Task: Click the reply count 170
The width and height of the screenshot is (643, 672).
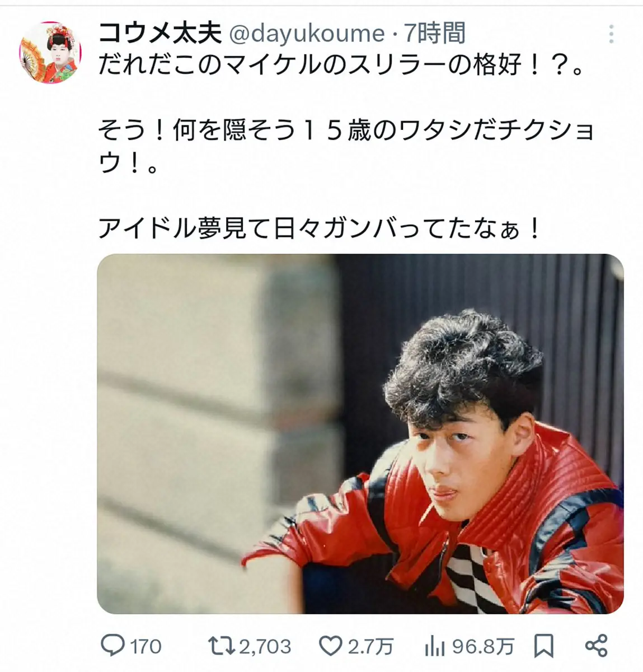Action: coord(146,647)
